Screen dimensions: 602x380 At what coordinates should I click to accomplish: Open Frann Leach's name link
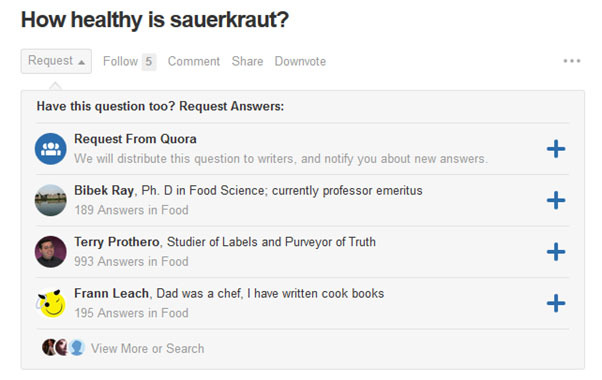[111, 293]
